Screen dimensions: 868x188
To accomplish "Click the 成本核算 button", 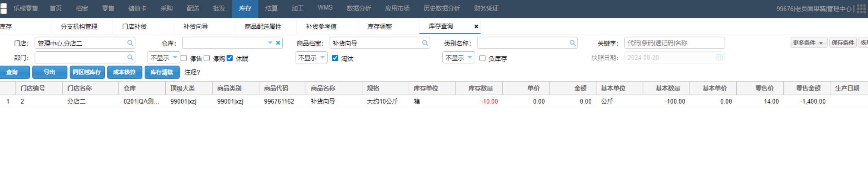I will tap(125, 72).
